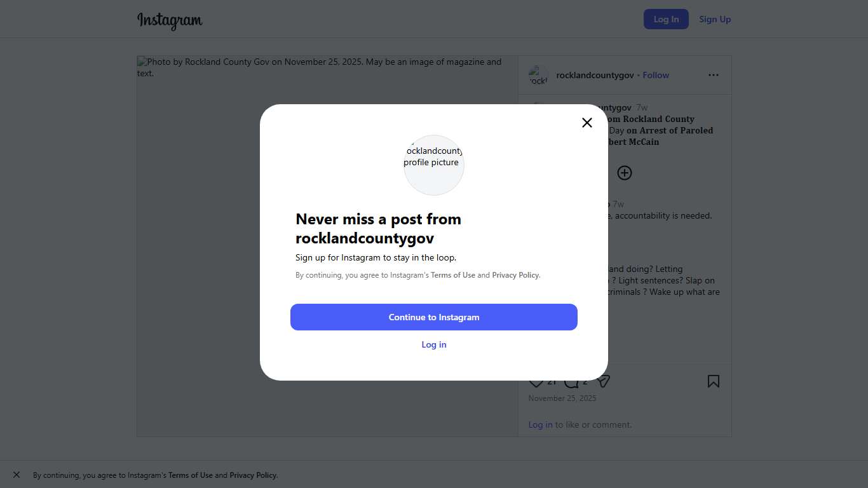The height and width of the screenshot is (488, 868).
Task: Open Terms of Use in the modal
Action: (453, 275)
